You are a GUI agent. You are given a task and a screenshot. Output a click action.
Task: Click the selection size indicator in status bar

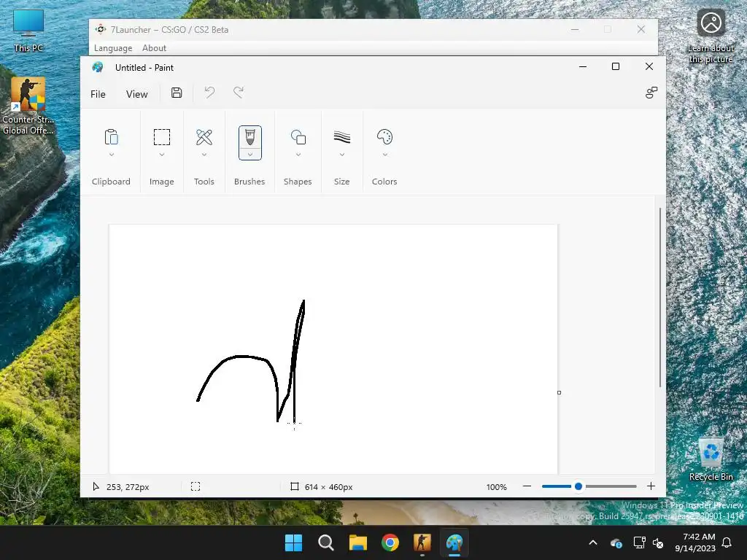[x=196, y=486]
